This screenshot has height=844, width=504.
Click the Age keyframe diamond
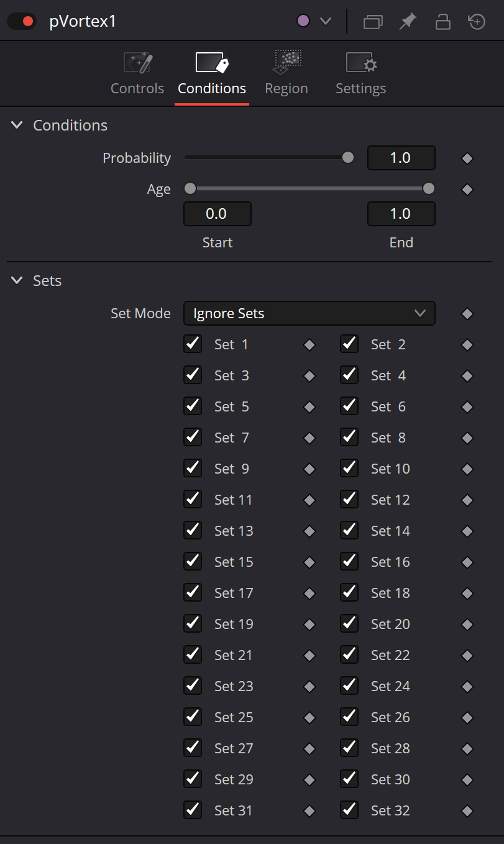(x=467, y=190)
